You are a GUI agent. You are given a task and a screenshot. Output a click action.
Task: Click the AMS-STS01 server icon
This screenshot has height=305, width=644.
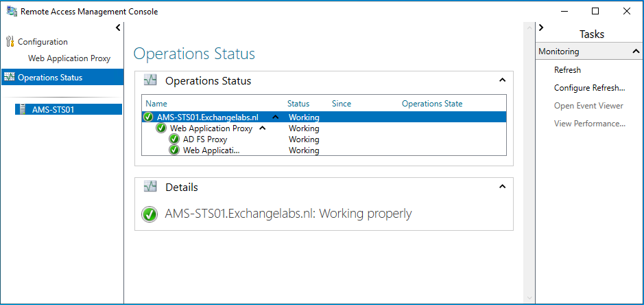(23, 109)
